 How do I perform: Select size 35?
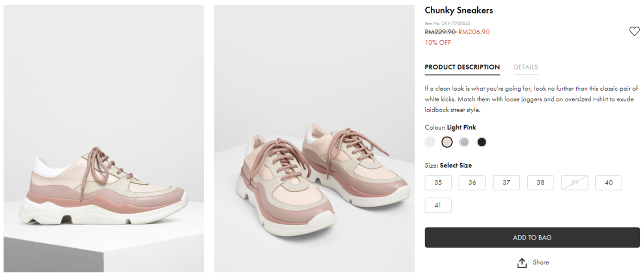pyautogui.click(x=438, y=183)
